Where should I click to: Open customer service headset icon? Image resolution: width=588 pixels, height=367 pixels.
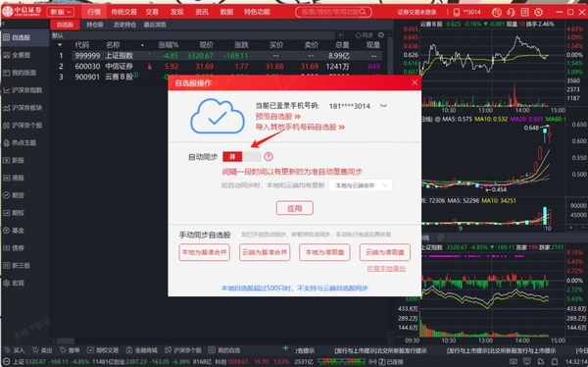[511, 13]
